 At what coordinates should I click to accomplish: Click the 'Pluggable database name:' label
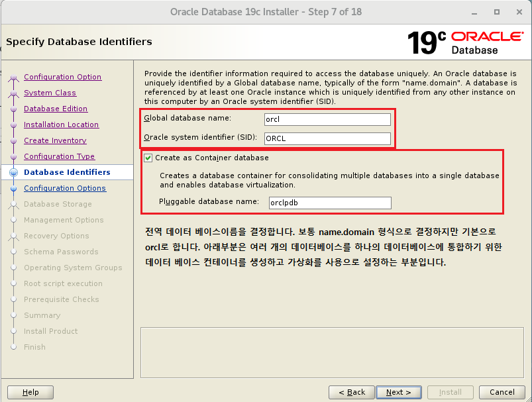pos(209,201)
